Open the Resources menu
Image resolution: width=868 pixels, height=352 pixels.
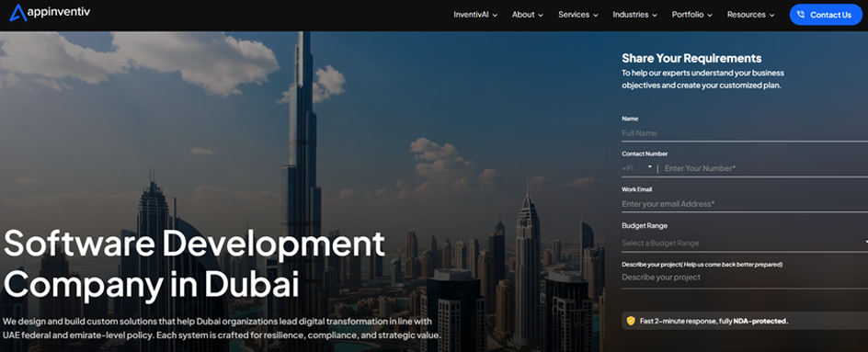[750, 15]
